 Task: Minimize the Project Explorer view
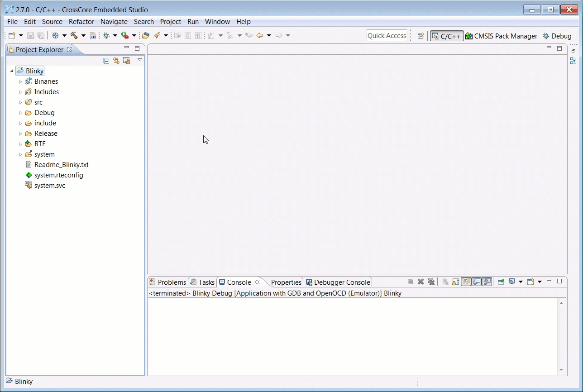pyautogui.click(x=127, y=48)
